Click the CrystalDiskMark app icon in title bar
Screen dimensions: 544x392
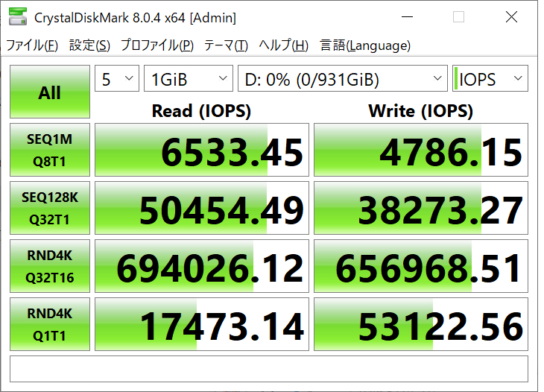18,16
